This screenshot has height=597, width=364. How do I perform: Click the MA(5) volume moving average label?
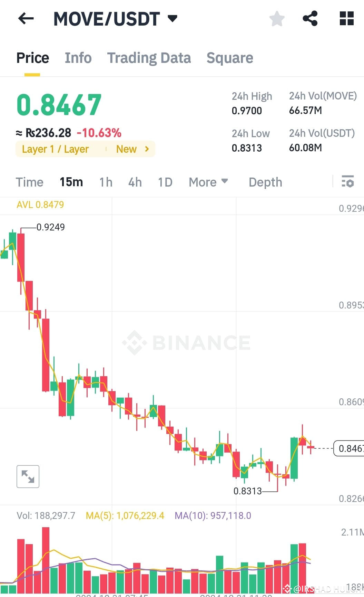click(125, 515)
